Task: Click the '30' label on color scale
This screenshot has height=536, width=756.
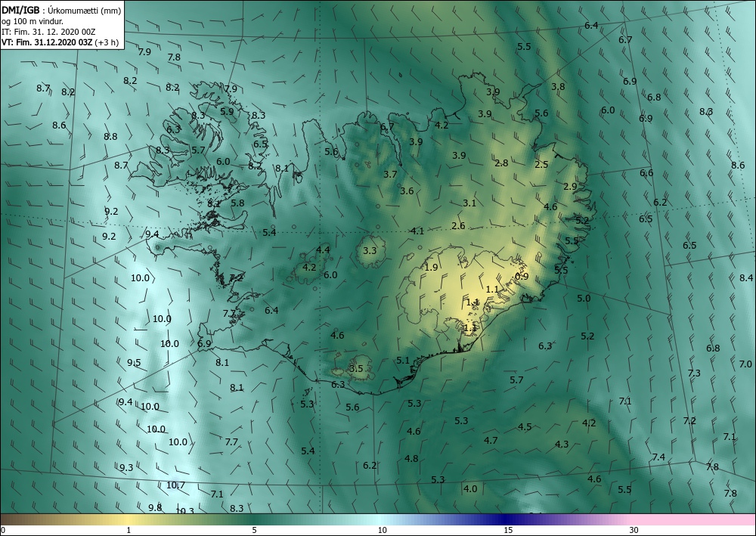Action: coord(634,530)
